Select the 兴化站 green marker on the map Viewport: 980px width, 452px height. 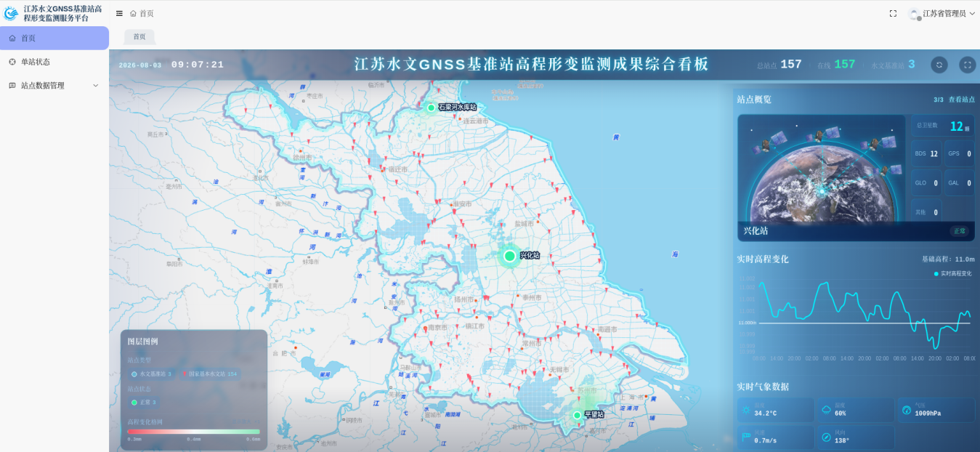510,256
